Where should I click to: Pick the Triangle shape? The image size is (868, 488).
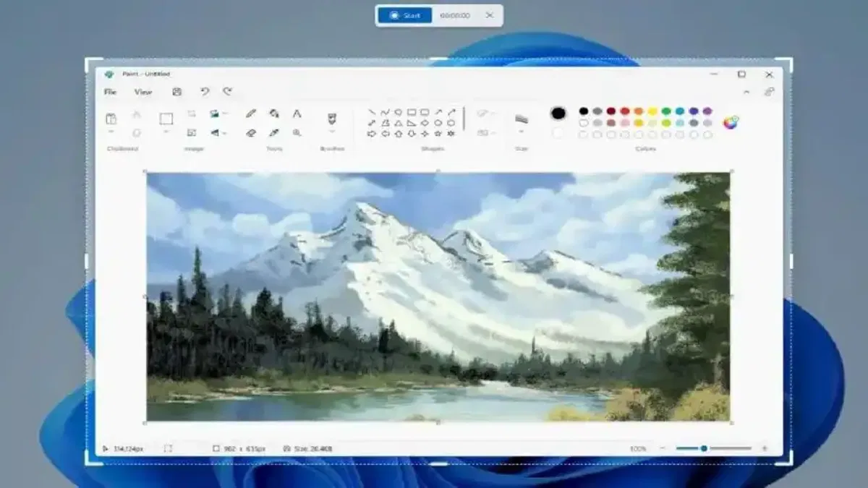(x=398, y=123)
